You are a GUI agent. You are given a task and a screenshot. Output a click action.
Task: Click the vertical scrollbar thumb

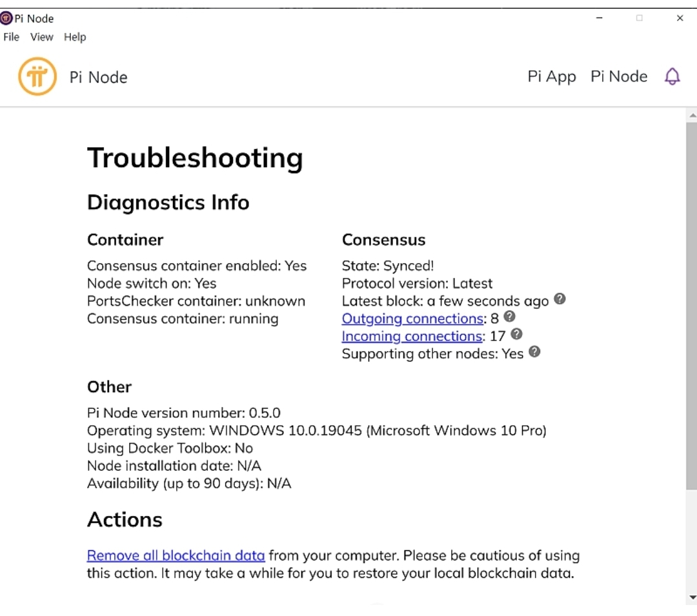691,303
